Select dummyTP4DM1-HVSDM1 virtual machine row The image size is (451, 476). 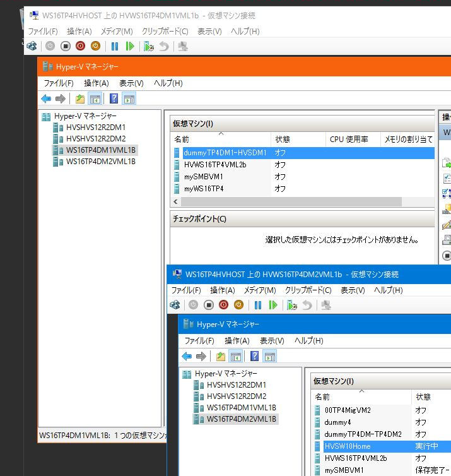coord(303,153)
